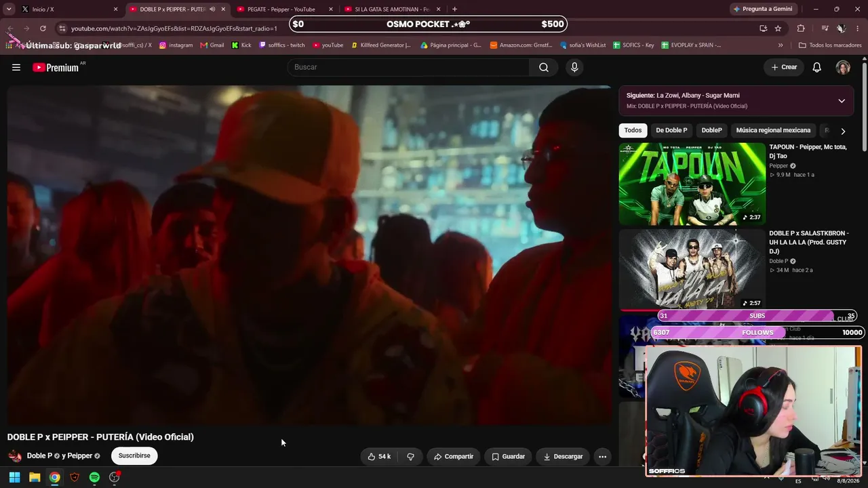Screen dimensions: 868x488
Task: Open SOFICS - Key bookmark
Action: [633, 45]
